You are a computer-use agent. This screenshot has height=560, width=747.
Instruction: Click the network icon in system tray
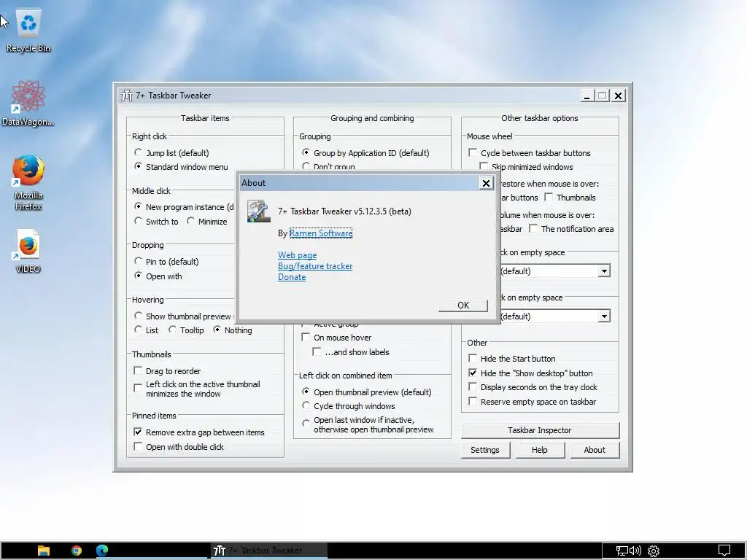click(x=622, y=551)
